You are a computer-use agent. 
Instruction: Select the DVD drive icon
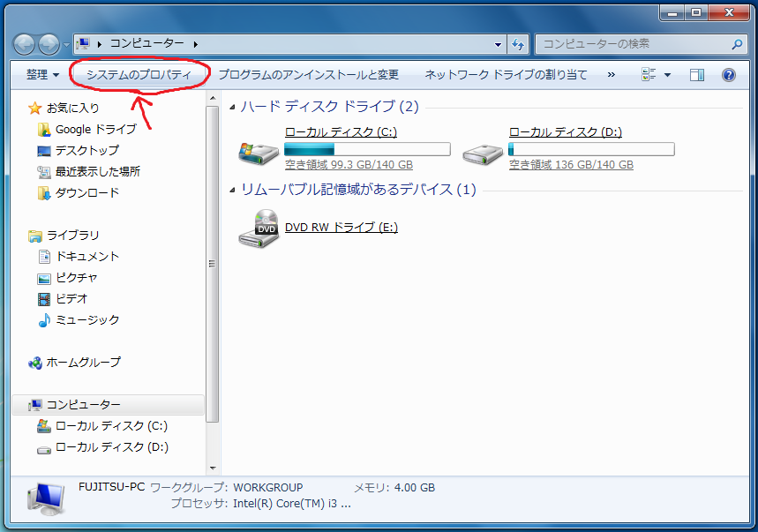point(259,229)
